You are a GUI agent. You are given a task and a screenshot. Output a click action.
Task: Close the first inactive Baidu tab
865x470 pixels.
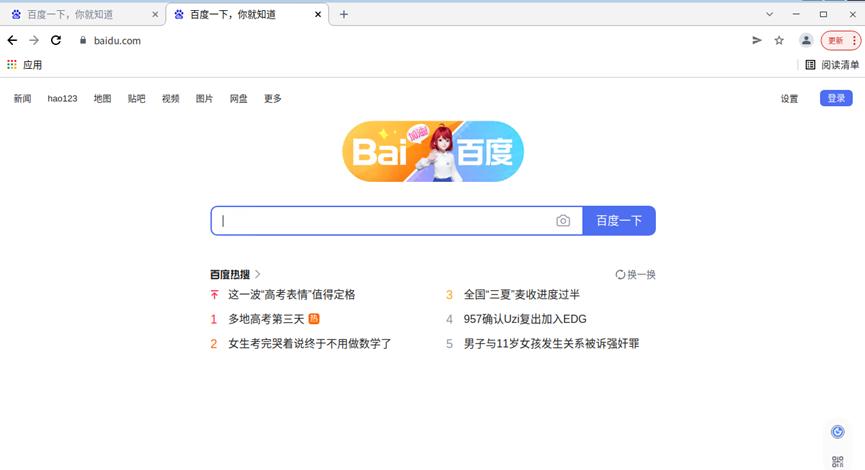coord(155,14)
